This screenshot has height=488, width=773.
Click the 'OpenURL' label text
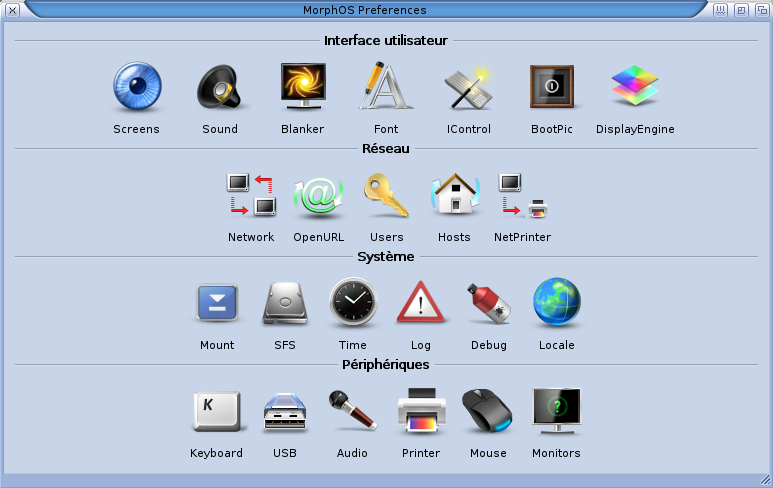pyautogui.click(x=318, y=237)
